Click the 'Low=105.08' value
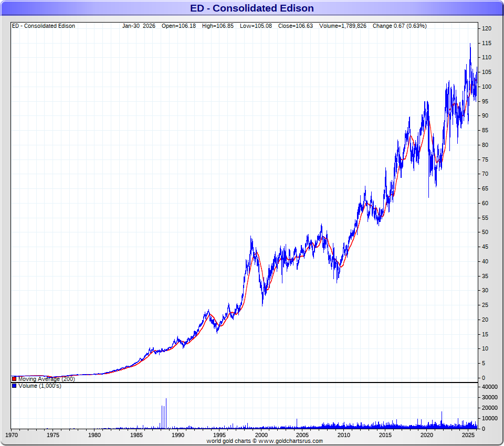The height and width of the screenshot is (446, 504). click(x=256, y=26)
